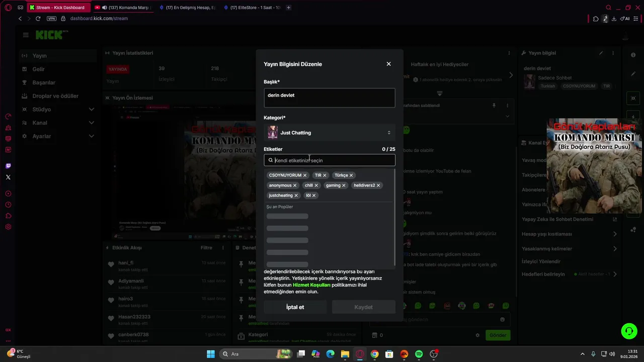The height and width of the screenshot is (362, 644).
Task: Open the Hizmet Koşulları link
Action: 311,285
